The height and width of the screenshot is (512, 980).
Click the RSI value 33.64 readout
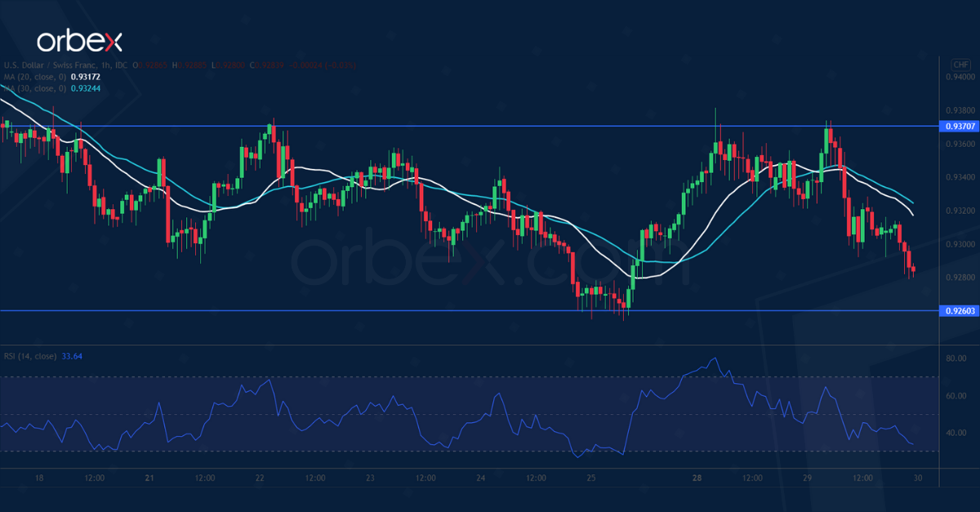click(x=73, y=356)
